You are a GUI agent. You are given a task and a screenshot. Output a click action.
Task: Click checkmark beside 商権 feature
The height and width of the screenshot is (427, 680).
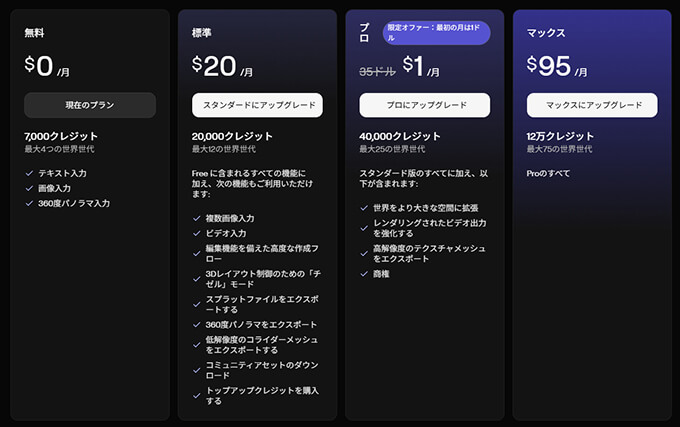365,273
